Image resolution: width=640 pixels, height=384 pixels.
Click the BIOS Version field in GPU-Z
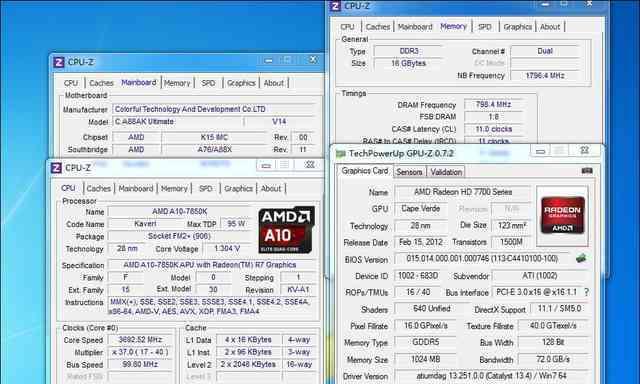click(483, 259)
